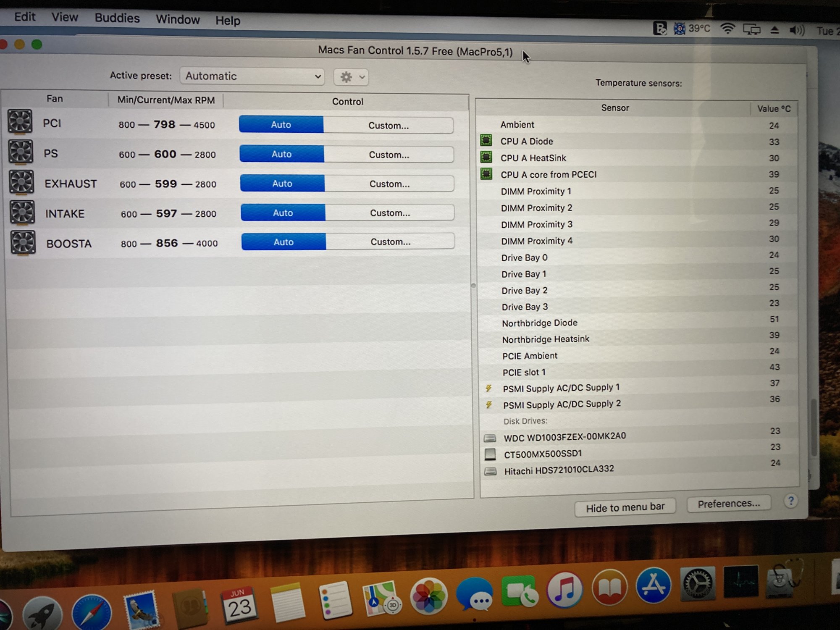840x630 pixels.
Task: Open the help question mark button
Action: [791, 501]
